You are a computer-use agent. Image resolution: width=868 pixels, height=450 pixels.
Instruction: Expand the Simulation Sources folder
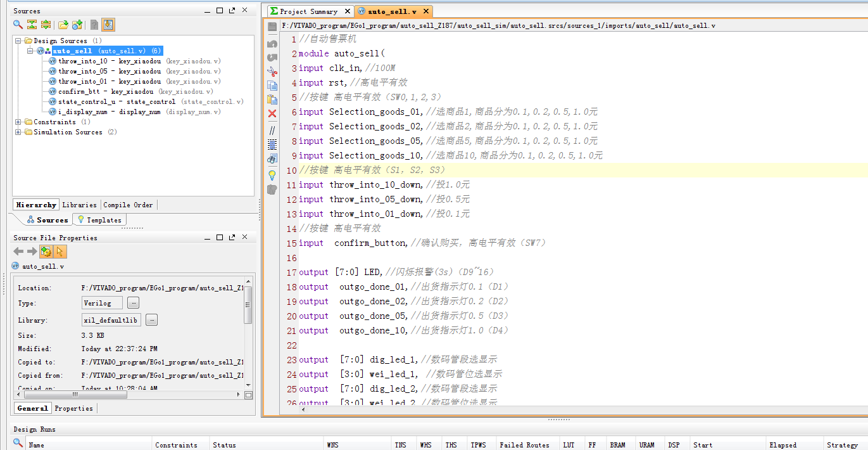tap(18, 132)
